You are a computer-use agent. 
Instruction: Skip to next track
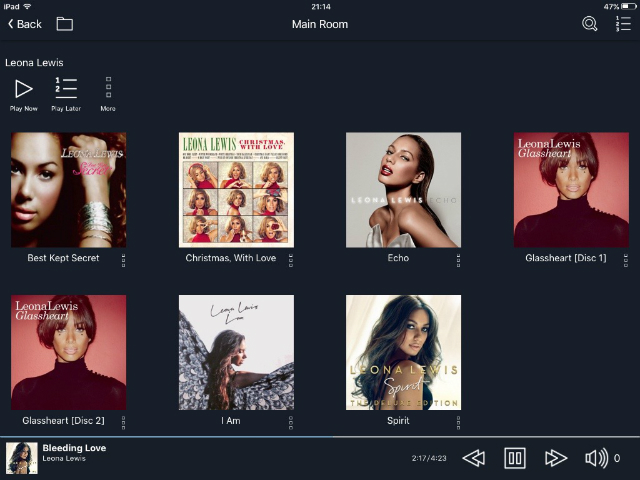point(556,458)
